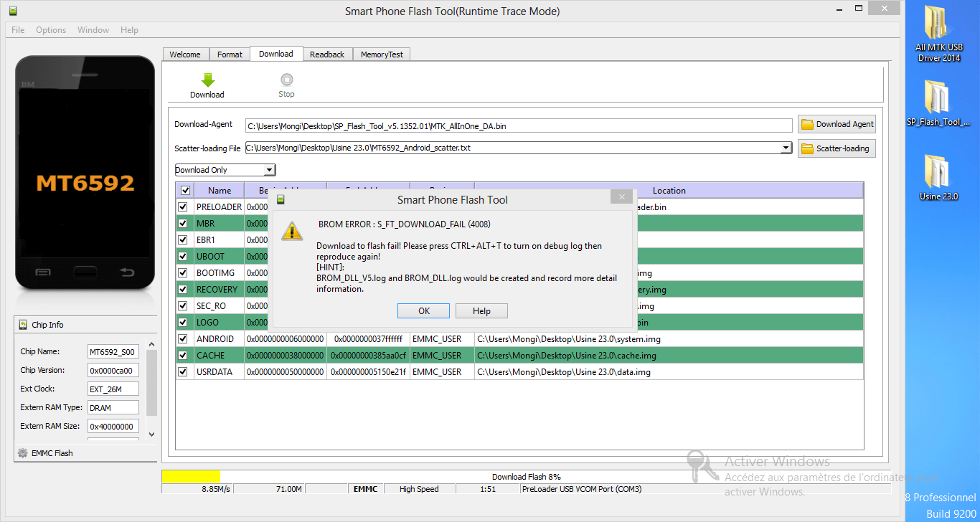
Task: Click the error dialog's title bar icon
Action: point(281,199)
